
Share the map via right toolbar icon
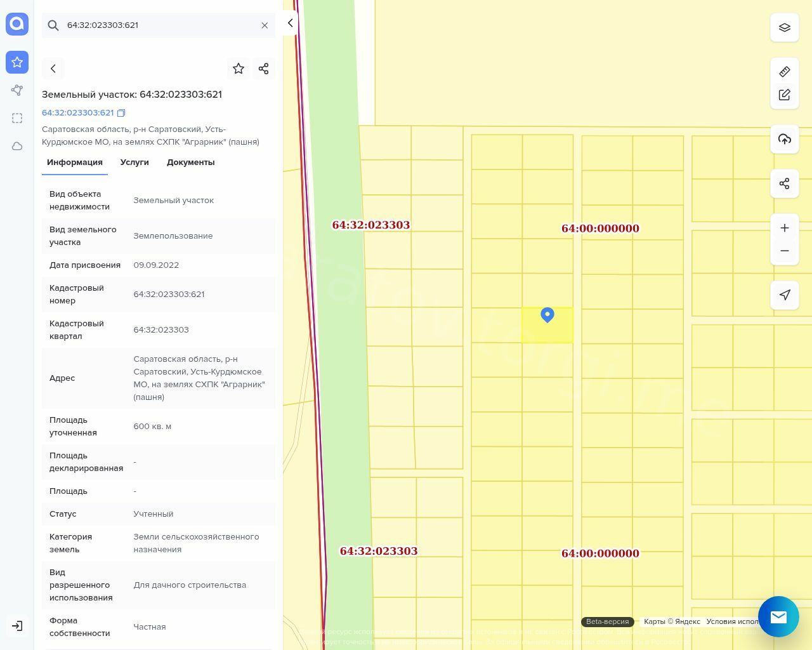tap(784, 183)
